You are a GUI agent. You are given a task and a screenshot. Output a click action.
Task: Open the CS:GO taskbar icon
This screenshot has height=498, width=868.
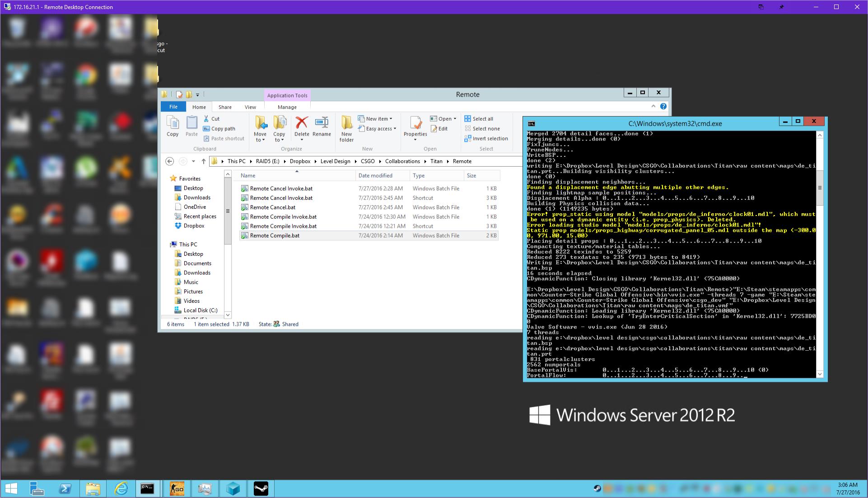(x=177, y=489)
